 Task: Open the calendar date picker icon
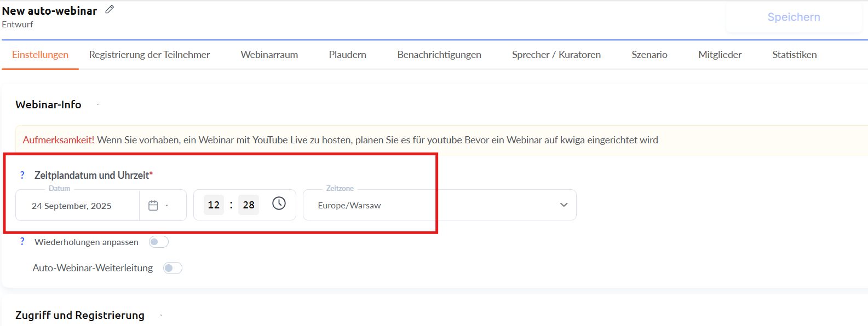[x=153, y=206]
